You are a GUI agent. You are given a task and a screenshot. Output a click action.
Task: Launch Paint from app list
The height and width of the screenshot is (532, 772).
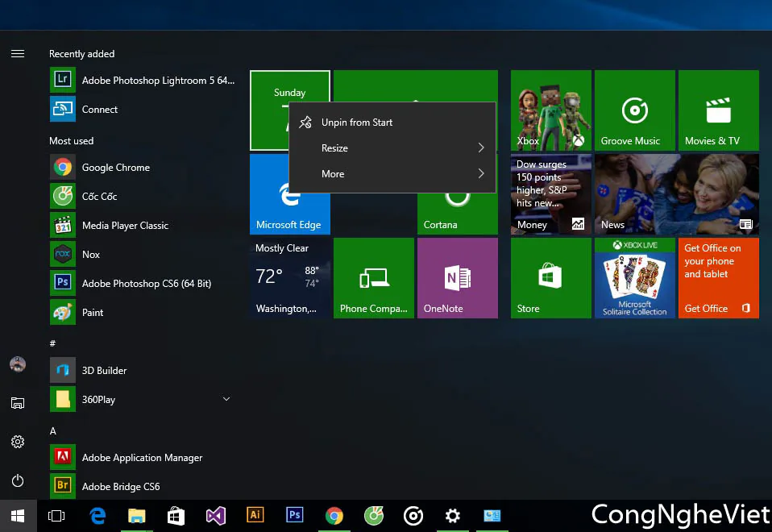click(x=143, y=312)
